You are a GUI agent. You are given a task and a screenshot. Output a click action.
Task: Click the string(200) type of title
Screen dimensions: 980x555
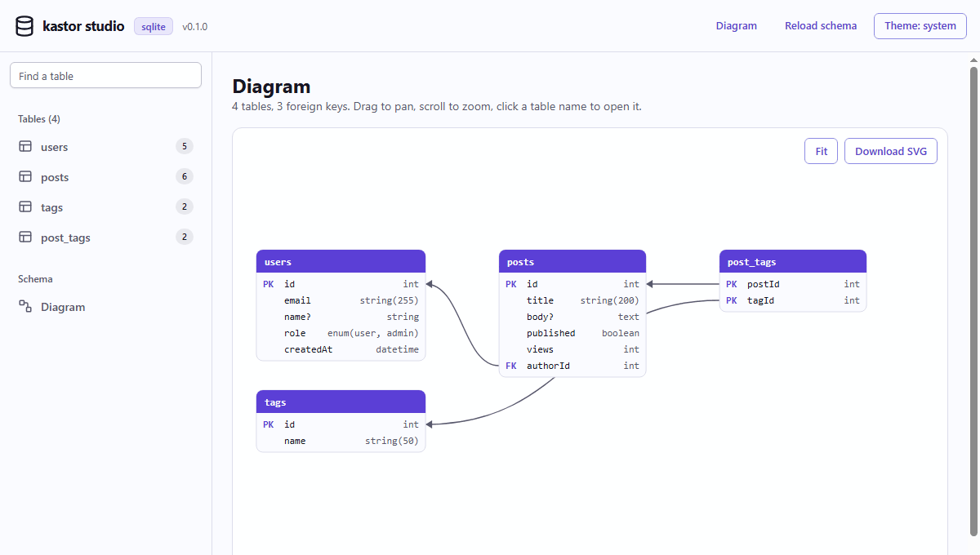click(610, 300)
